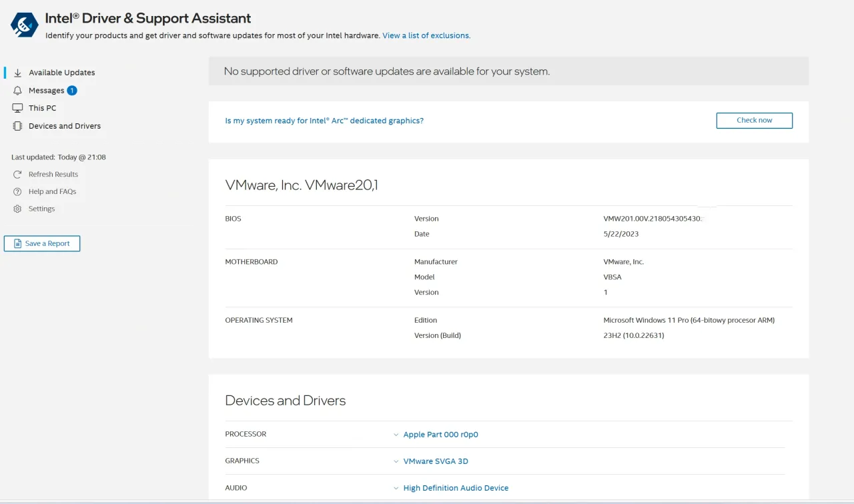Click the High Definition Audio Device link
The image size is (854, 504).
(456, 488)
